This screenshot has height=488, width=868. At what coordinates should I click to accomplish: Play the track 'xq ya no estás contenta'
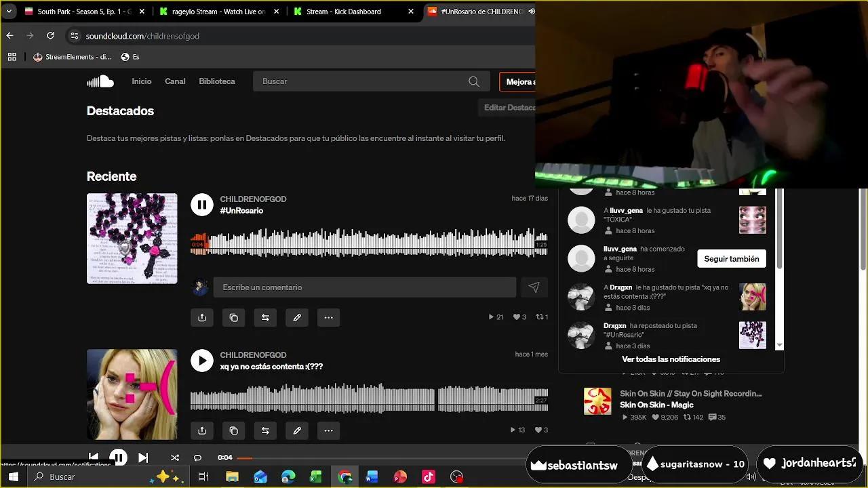(x=201, y=361)
